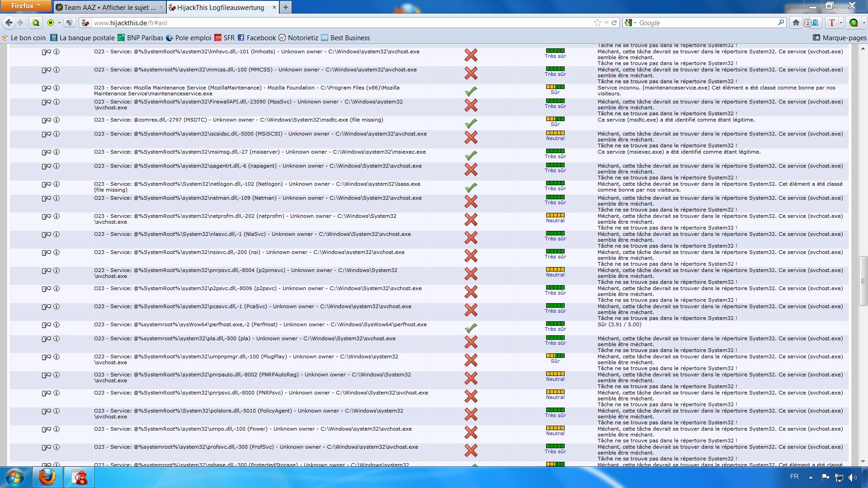
Task: Open comments for the lmhosts service row
Action: click(47, 52)
